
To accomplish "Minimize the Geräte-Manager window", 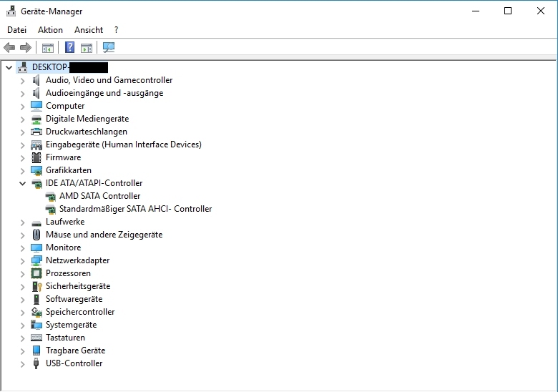I will point(476,11).
